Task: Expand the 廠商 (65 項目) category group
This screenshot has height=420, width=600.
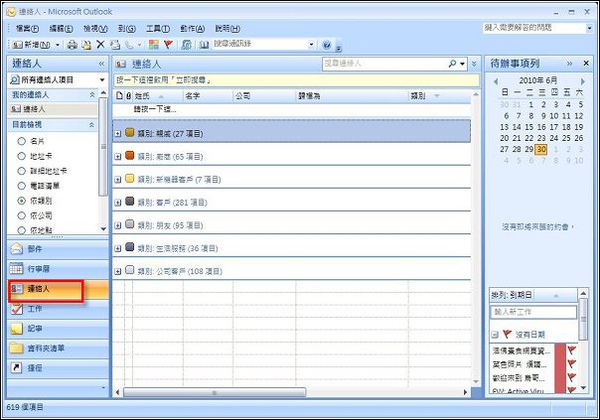Action: point(118,156)
